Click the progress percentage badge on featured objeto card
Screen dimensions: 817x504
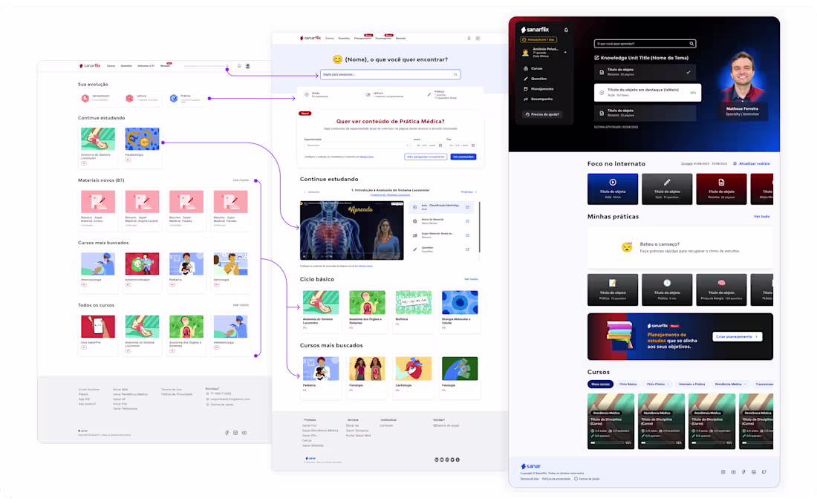(693, 93)
